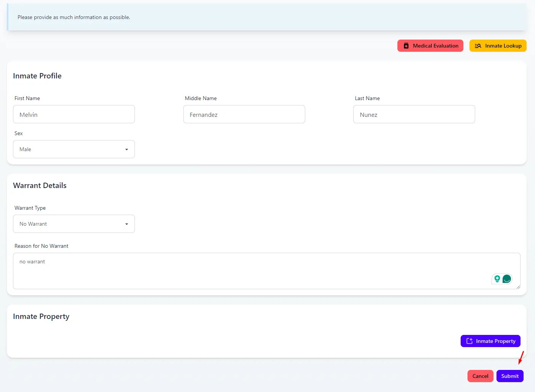Open Inmate Lookup button text

click(x=503, y=46)
